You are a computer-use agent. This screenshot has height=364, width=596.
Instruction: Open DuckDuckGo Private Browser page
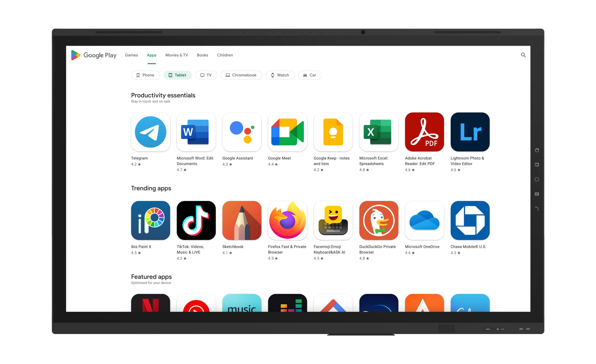(379, 220)
